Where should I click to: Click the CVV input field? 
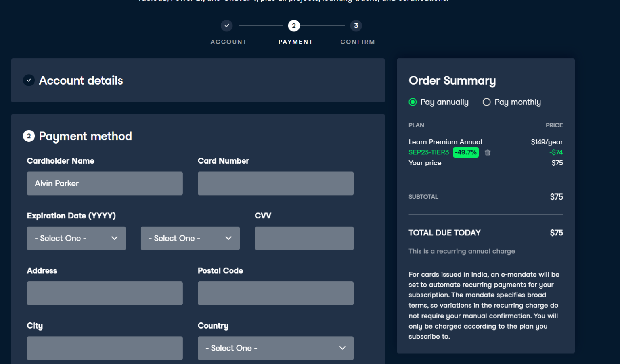(304, 238)
